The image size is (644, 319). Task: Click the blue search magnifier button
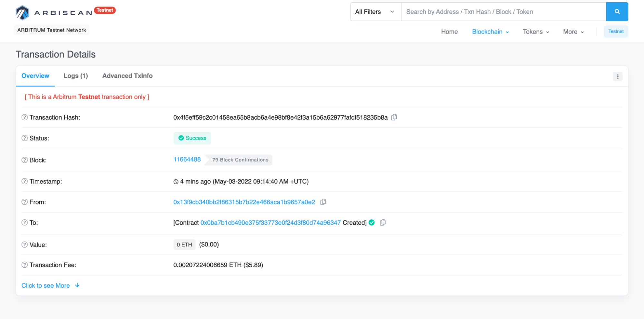617,12
